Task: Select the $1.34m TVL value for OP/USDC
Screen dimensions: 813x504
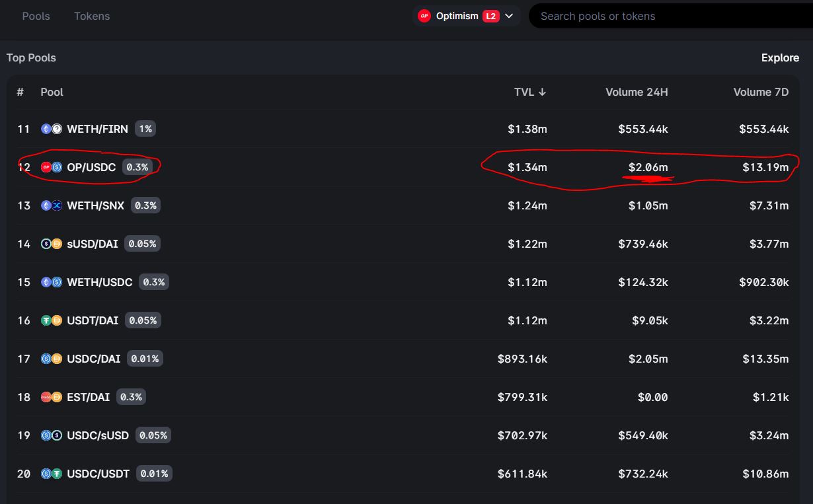Action: click(x=527, y=167)
